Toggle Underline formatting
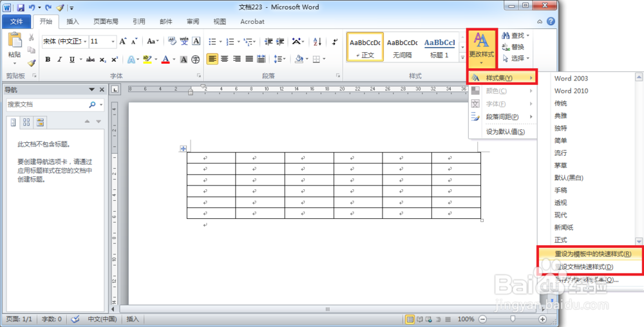Screen dimensions: 644x327 [x=72, y=59]
